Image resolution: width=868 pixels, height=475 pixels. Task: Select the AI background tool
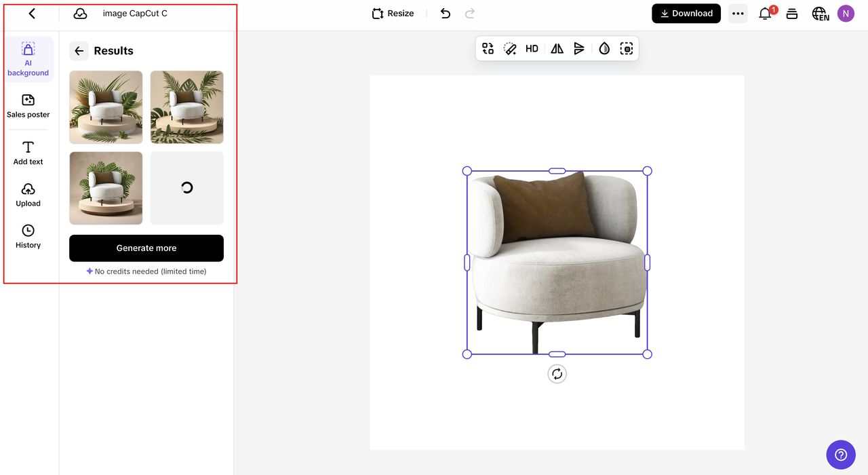(28, 59)
